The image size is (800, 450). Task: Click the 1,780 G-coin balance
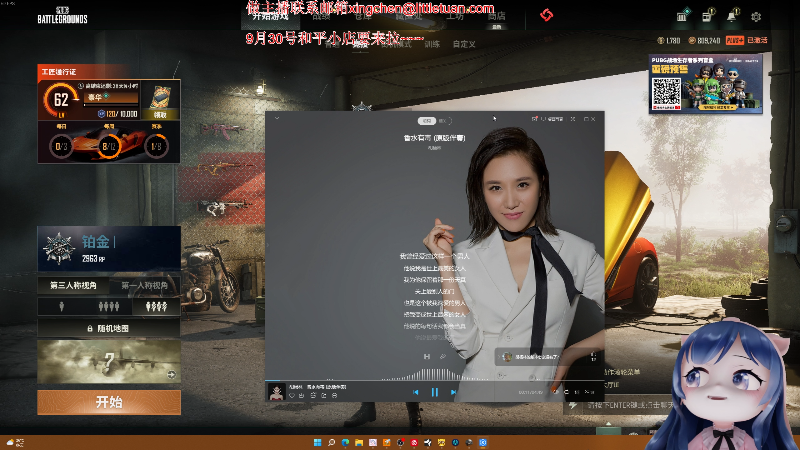click(x=669, y=40)
